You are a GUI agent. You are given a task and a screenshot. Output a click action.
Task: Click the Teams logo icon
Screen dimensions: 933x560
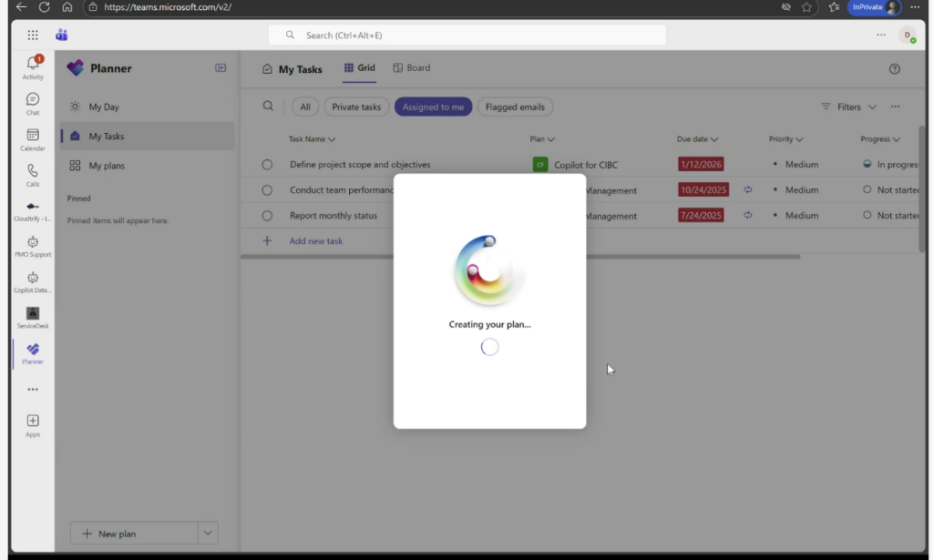[x=62, y=36]
